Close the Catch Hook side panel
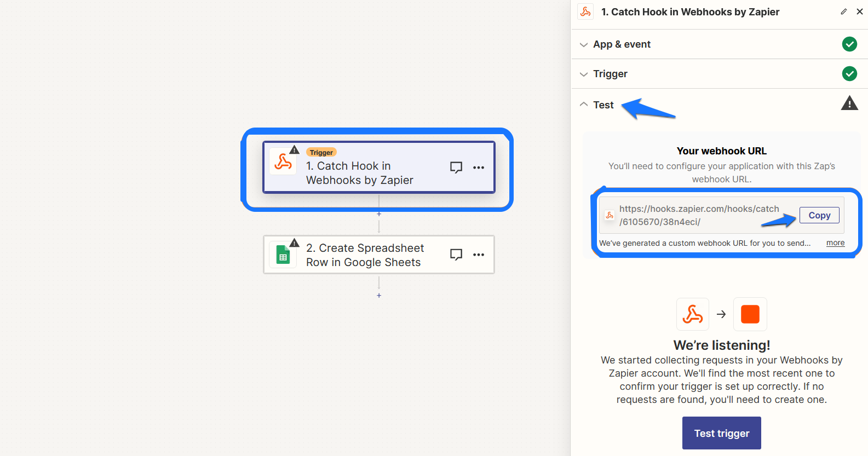This screenshot has height=456, width=868. (x=860, y=11)
